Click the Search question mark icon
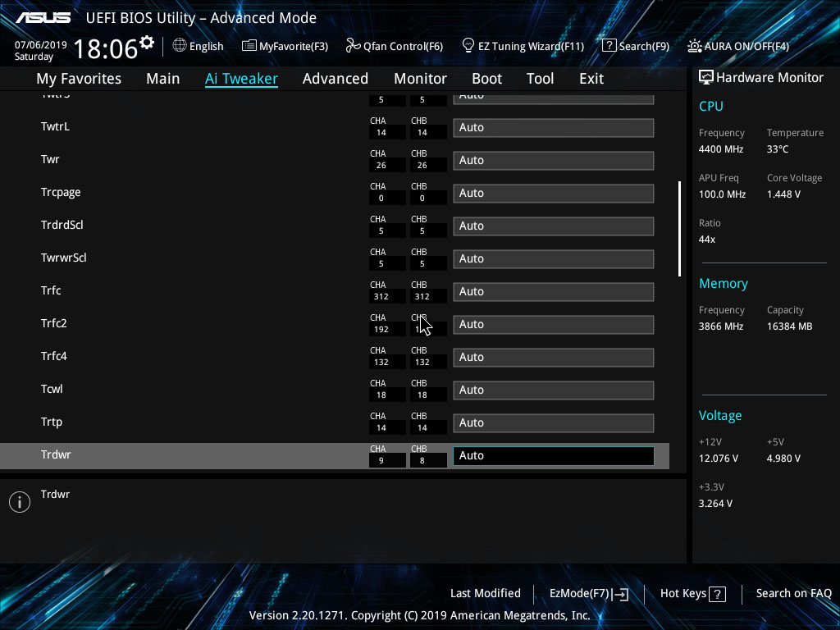Viewport: 840px width, 630px height. point(609,46)
